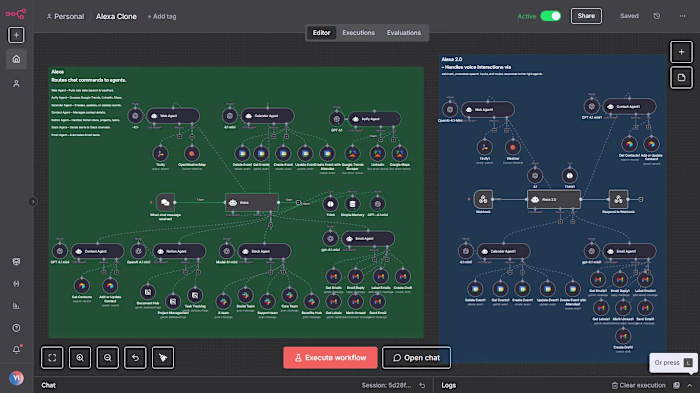This screenshot has width=700, height=393.
Task: Select the Alexa 2.0 agent node
Action: pyautogui.click(x=554, y=199)
